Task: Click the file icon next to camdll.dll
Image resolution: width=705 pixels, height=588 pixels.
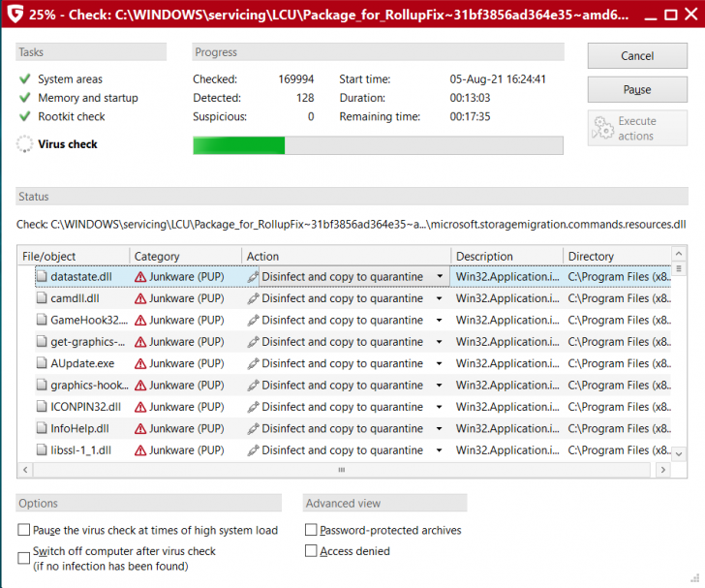Action: pos(42,297)
